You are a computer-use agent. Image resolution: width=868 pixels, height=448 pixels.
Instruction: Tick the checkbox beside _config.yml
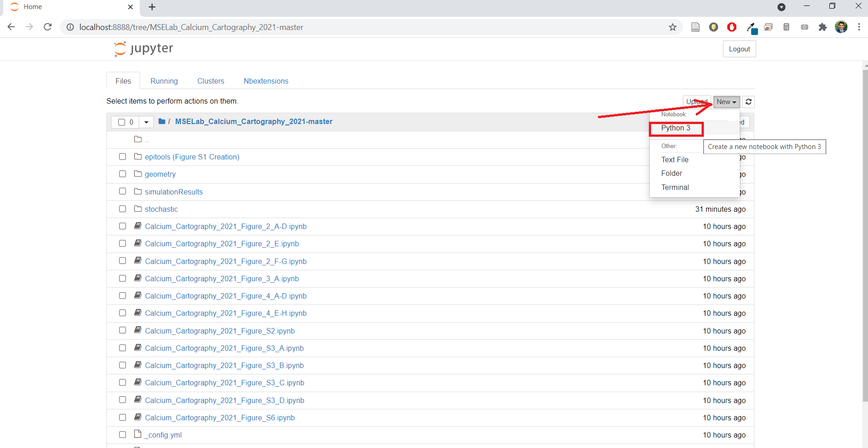122,435
